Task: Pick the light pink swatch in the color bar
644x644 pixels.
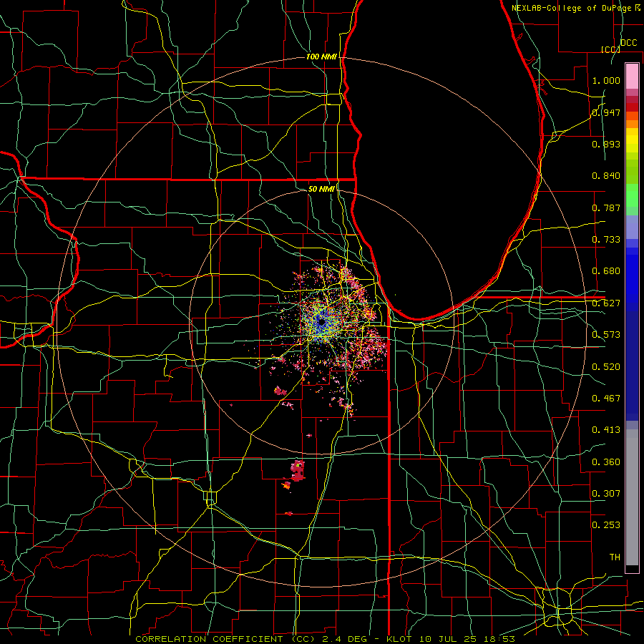Action: [x=632, y=76]
